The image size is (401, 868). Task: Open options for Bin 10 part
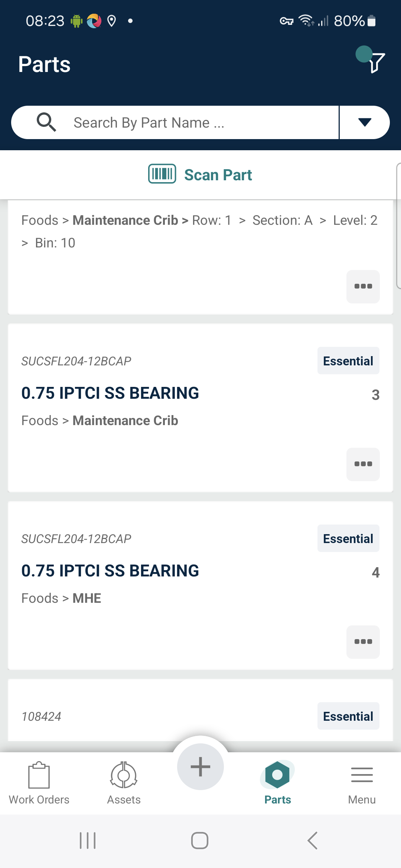(363, 286)
